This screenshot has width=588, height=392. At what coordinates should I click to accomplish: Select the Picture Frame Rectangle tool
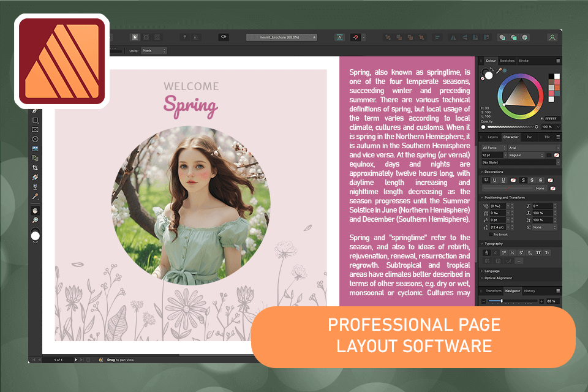(36, 129)
